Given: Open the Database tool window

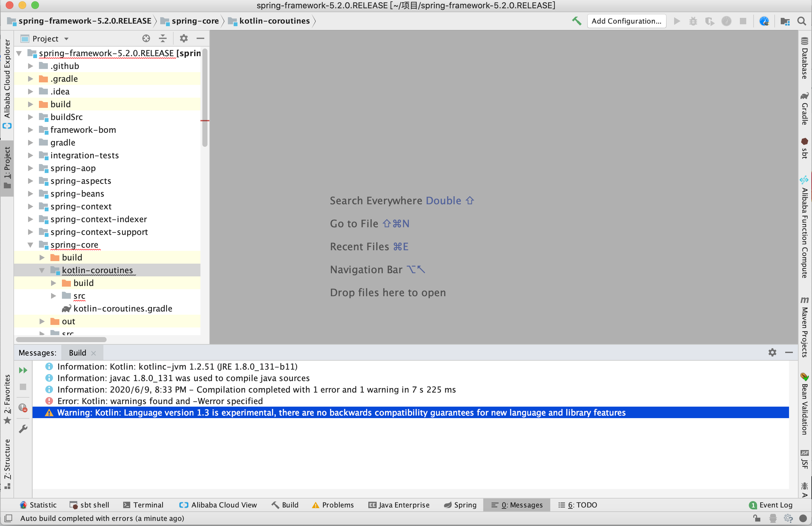Looking at the screenshot, I should [805, 58].
